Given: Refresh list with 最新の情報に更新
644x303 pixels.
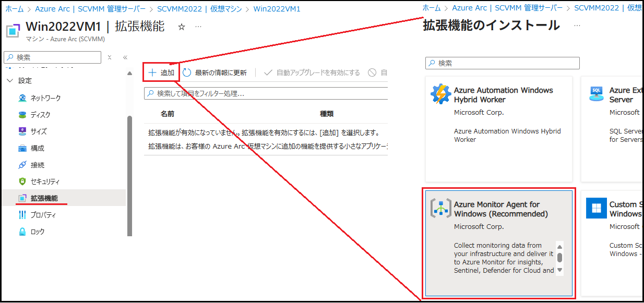Looking at the screenshot, I should [214, 73].
